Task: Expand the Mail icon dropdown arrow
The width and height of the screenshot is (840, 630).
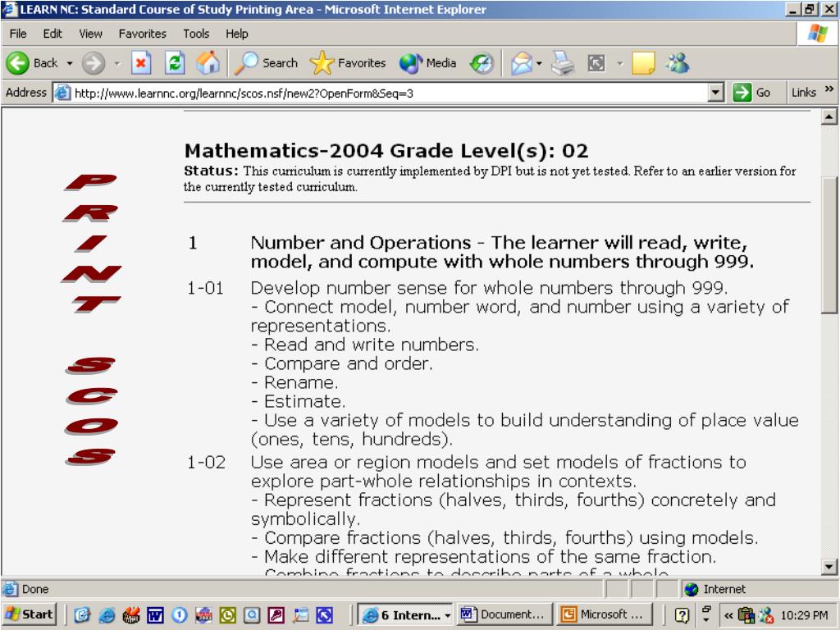Action: point(539,63)
